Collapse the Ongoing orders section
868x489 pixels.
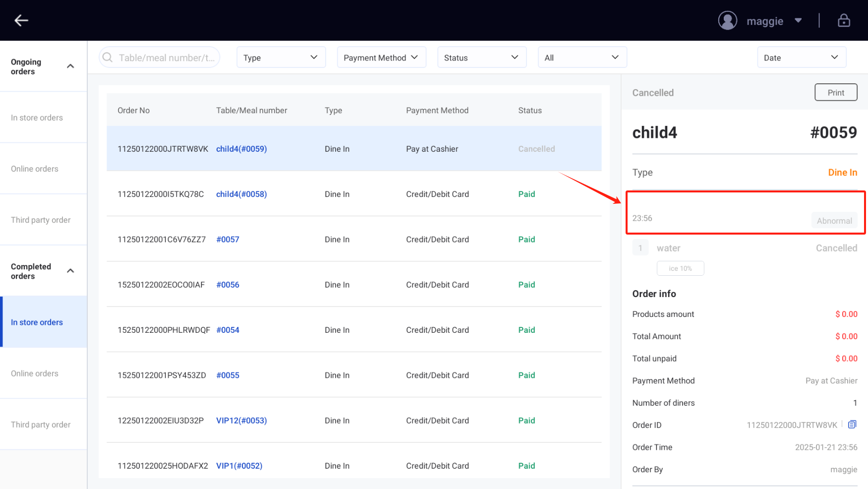(x=70, y=66)
